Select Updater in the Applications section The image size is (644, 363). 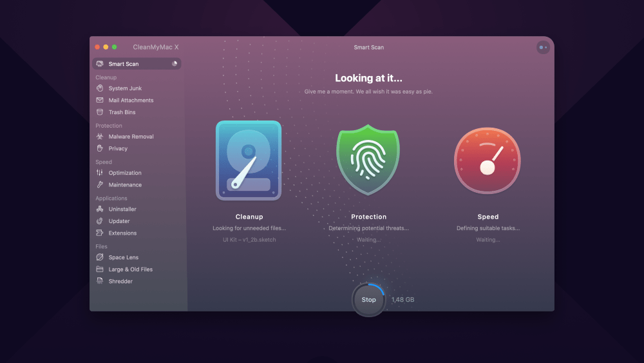click(x=118, y=221)
